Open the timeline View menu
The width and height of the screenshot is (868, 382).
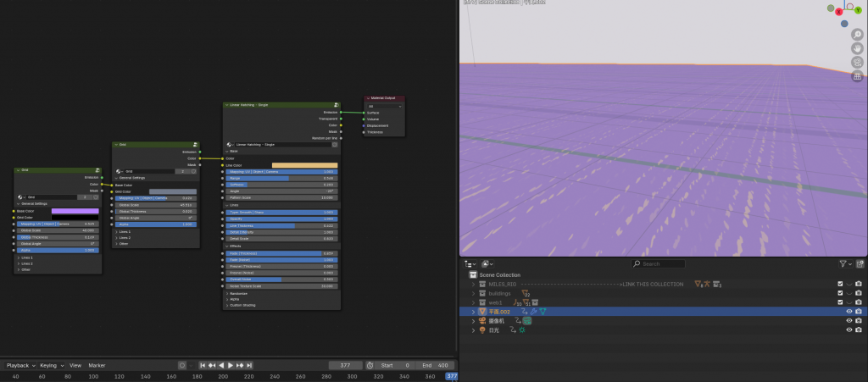point(75,365)
